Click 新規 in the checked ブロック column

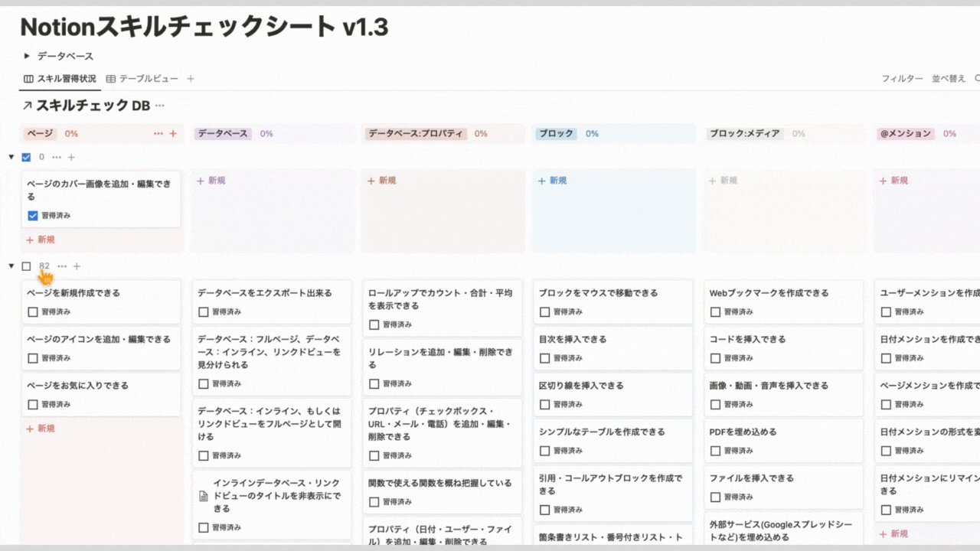pyautogui.click(x=553, y=181)
